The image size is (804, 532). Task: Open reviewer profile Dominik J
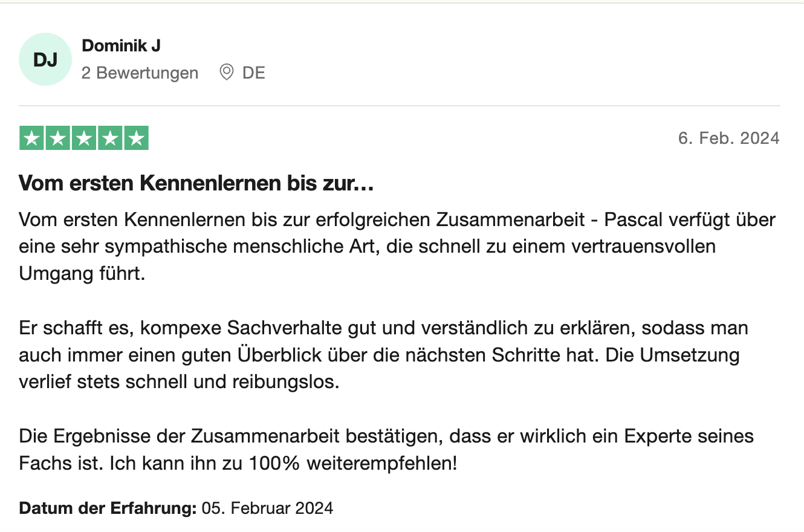pos(121,45)
